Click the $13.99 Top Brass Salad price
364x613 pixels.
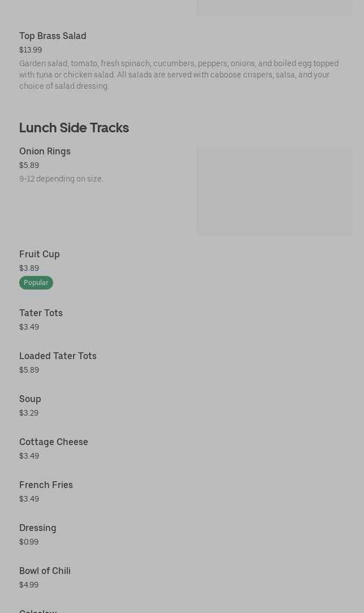click(x=31, y=50)
